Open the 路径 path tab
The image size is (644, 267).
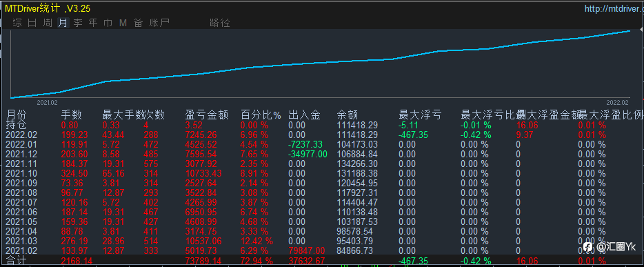click(x=220, y=23)
